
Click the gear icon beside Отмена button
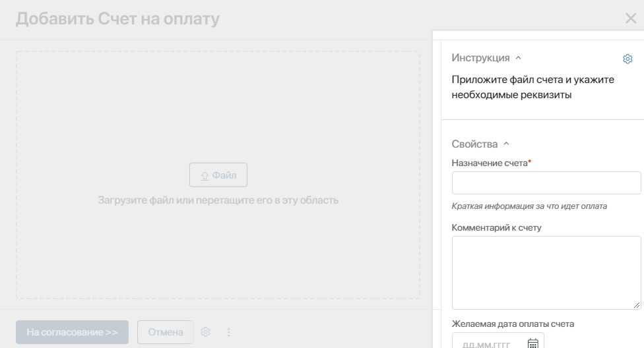(x=205, y=332)
